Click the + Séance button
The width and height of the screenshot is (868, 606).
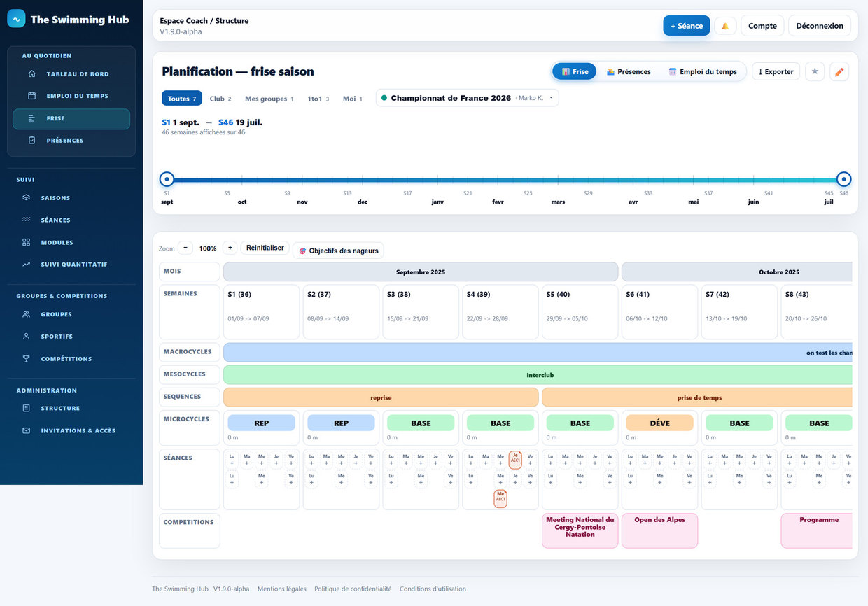[687, 26]
